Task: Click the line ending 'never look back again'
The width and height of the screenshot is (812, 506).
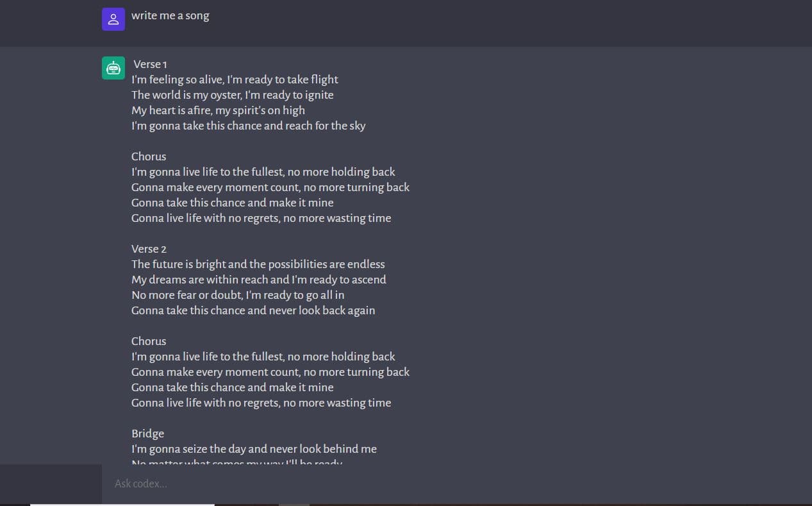Action: point(253,310)
